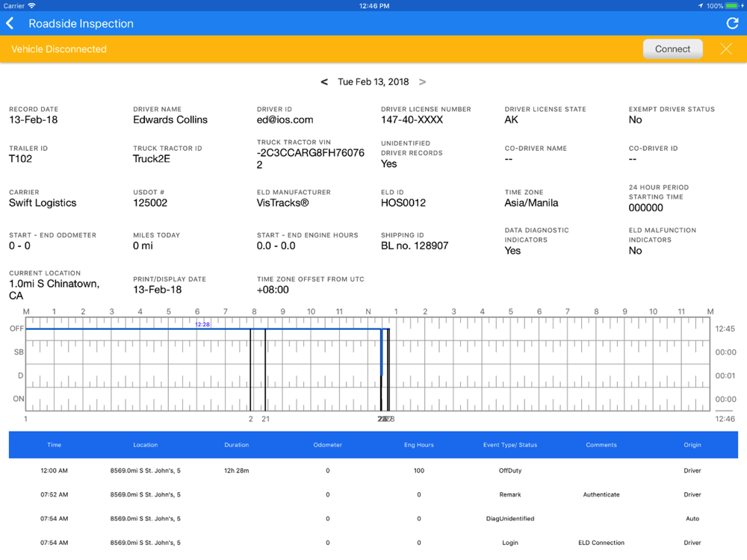This screenshot has width=747, height=560.
Task: Click the Authenticate comment
Action: (601, 495)
